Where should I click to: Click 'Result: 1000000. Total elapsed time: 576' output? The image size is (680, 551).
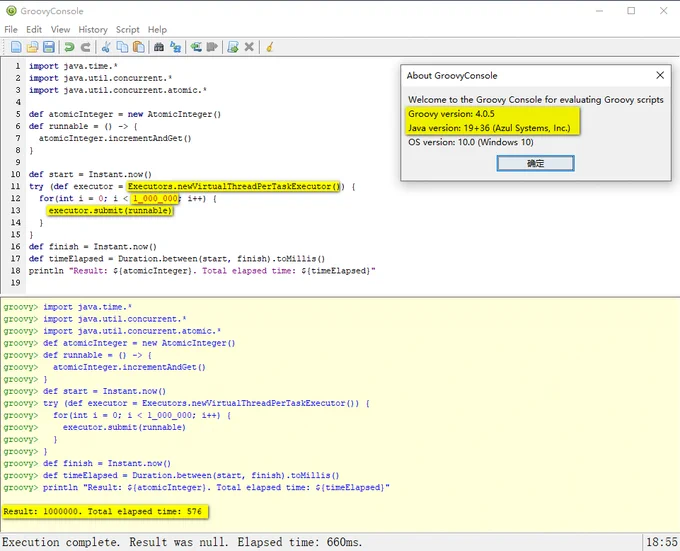103,512
